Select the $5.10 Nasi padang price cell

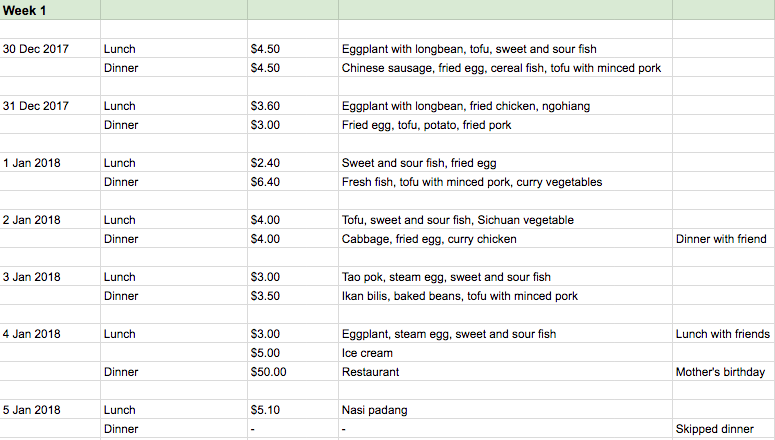coord(265,410)
